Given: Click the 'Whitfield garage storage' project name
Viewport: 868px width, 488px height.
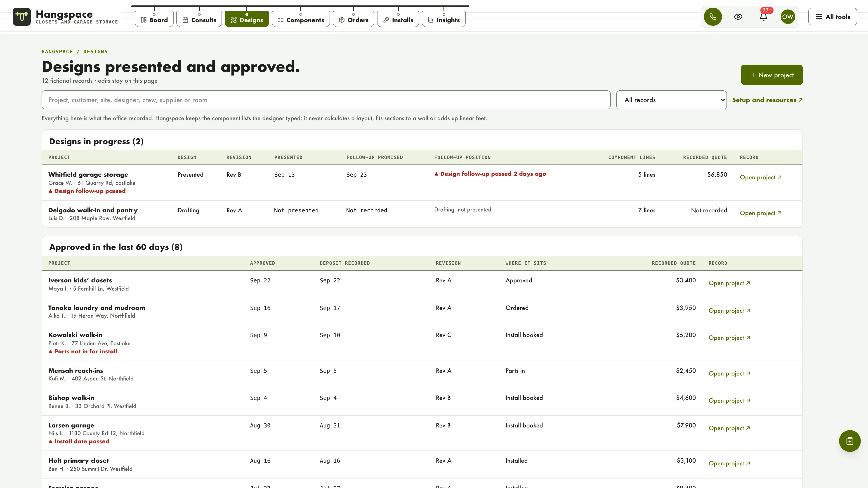Looking at the screenshot, I should coord(88,174).
